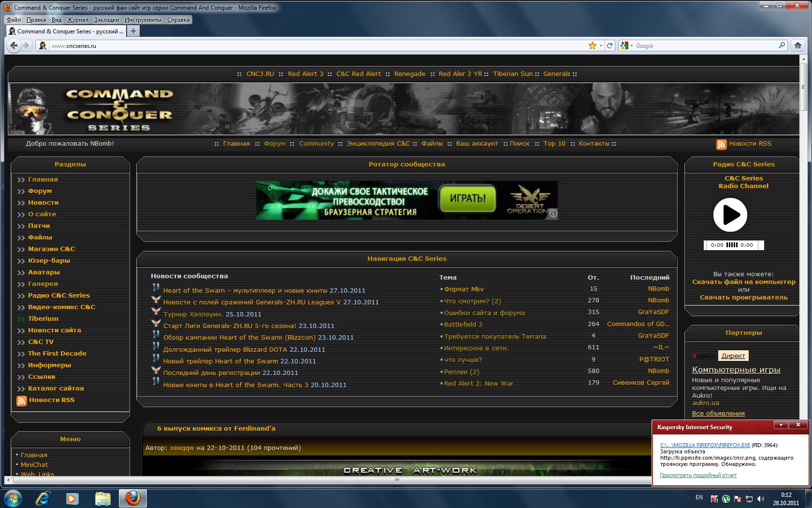Open the Windows Media Player taskbar icon
The height and width of the screenshot is (508, 812).
(72, 498)
